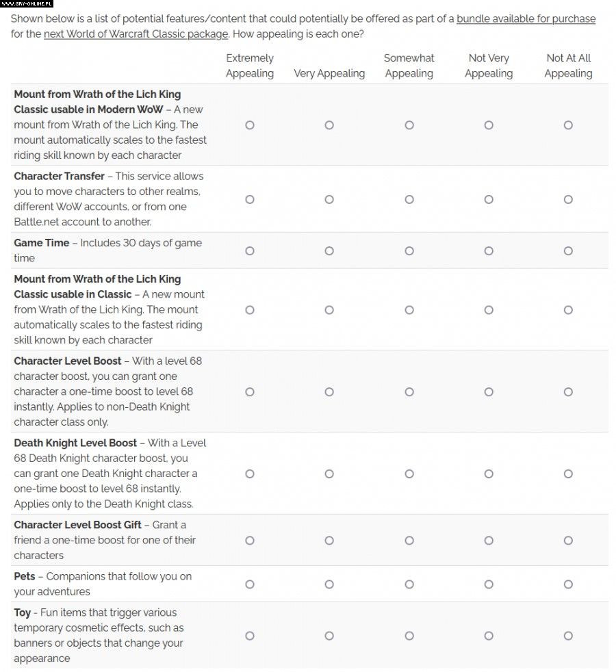
Task: Choose Somewhat Appealing for Character Level Boost Gift
Action: click(409, 540)
